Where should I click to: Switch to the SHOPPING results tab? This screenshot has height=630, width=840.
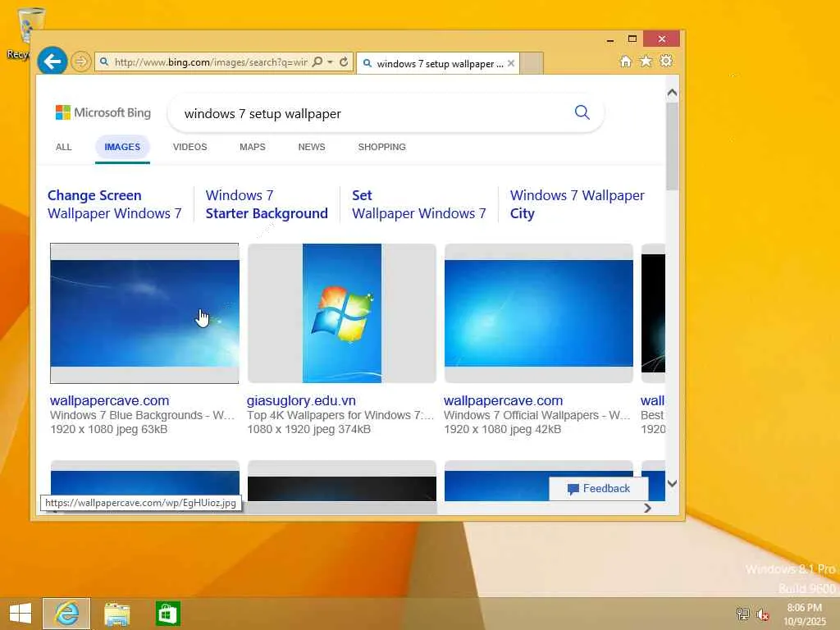pyautogui.click(x=382, y=147)
